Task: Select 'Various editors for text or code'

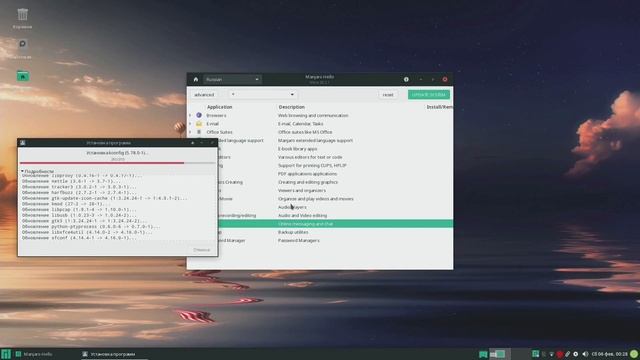Action: [x=310, y=157]
